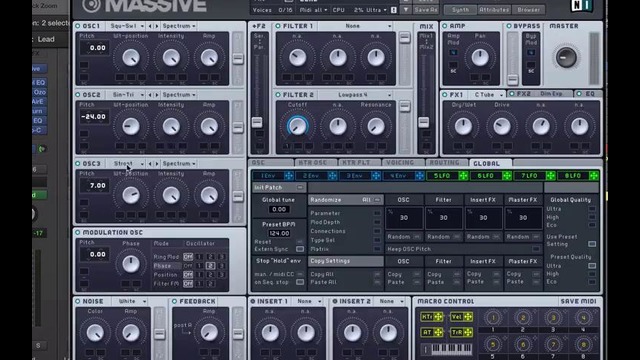The image size is (640, 360).
Task: Toggle Filter 1 power button
Action: tap(278, 26)
